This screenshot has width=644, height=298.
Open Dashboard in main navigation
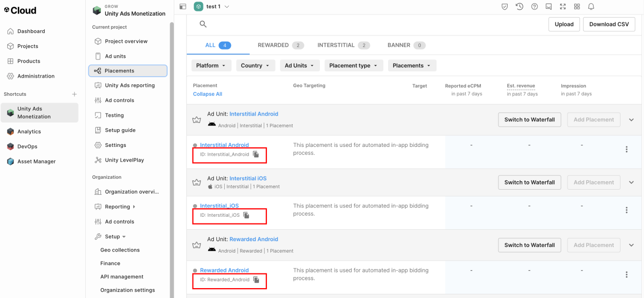coord(31,31)
